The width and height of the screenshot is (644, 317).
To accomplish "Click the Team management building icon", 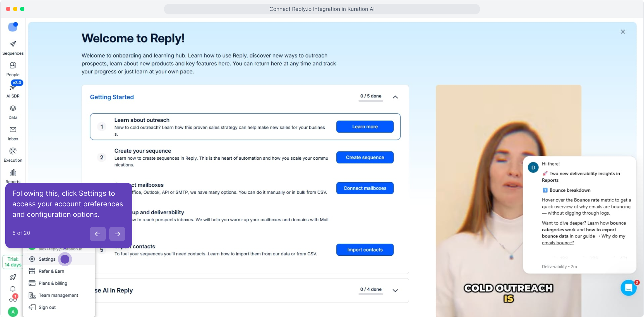I will pyautogui.click(x=32, y=295).
